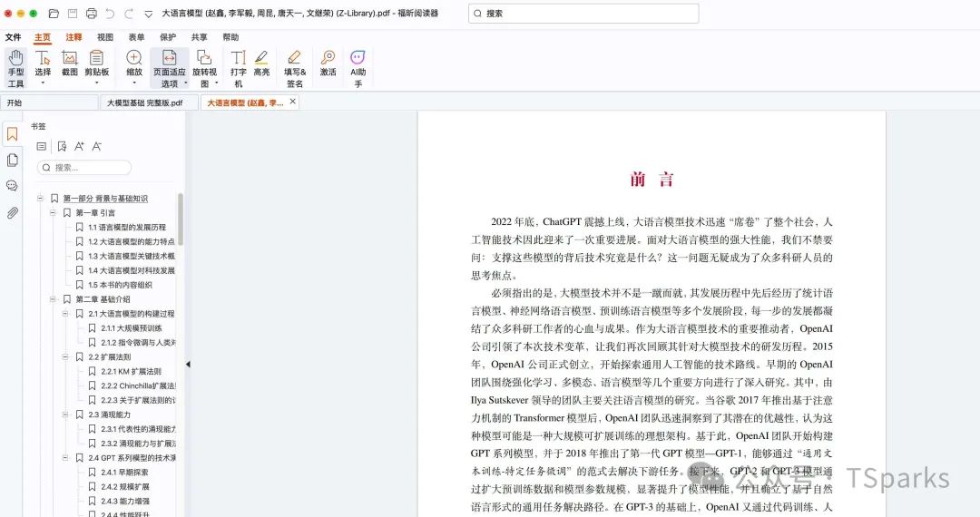Select the Hand tool (手型工具)
This screenshot has width=980, height=517.
pos(16,68)
